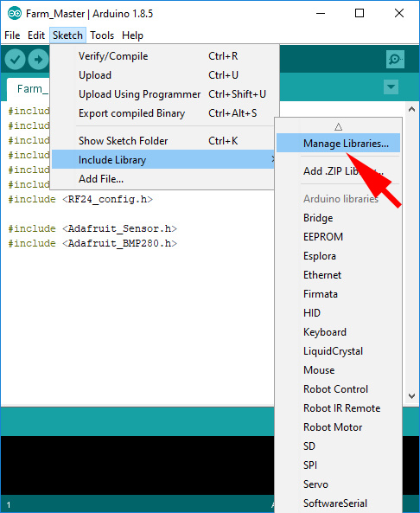Open the tab options dropdown arrow
The image size is (420, 513).
point(391,87)
